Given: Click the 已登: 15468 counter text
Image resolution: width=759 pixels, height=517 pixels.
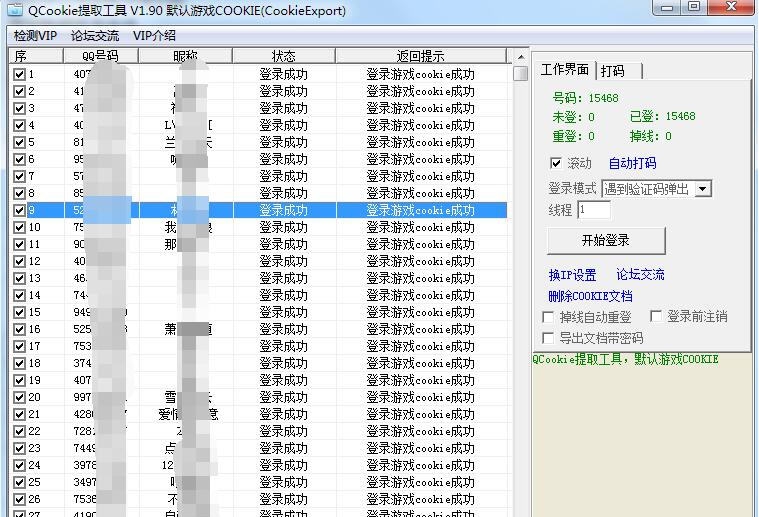Looking at the screenshot, I should click(663, 117).
